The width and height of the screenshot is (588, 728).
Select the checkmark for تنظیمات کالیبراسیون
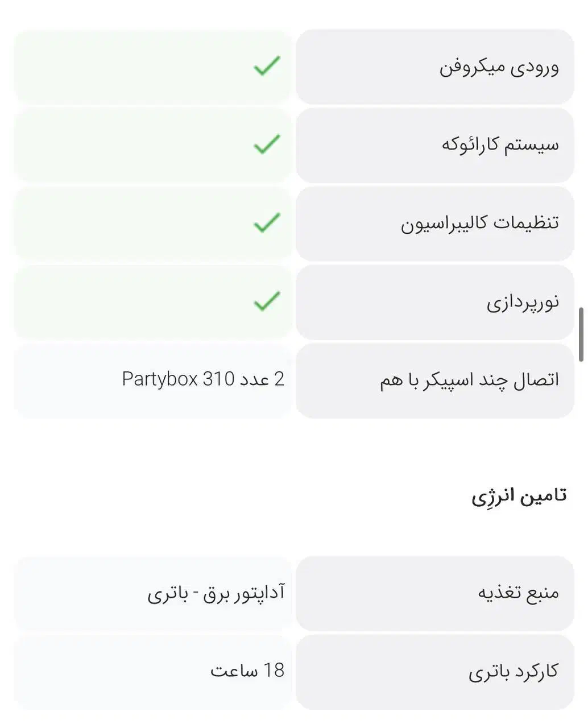(267, 222)
